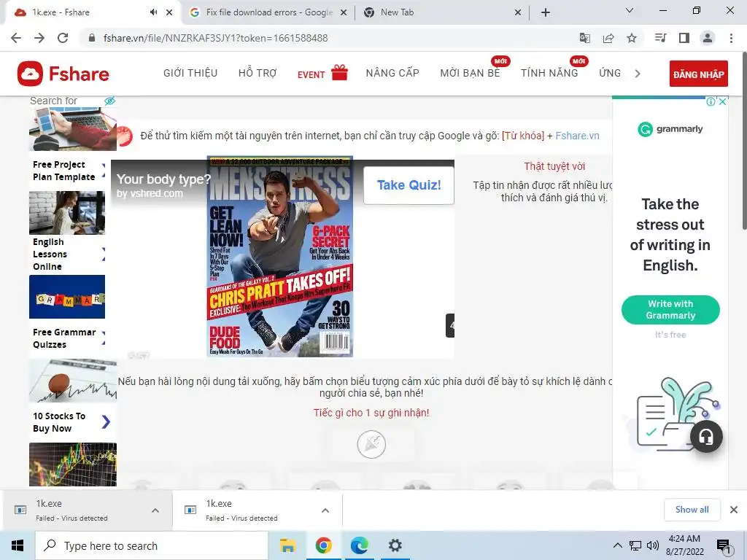Click the browser forward arrow
This screenshot has height=560, width=747.
click(x=39, y=38)
